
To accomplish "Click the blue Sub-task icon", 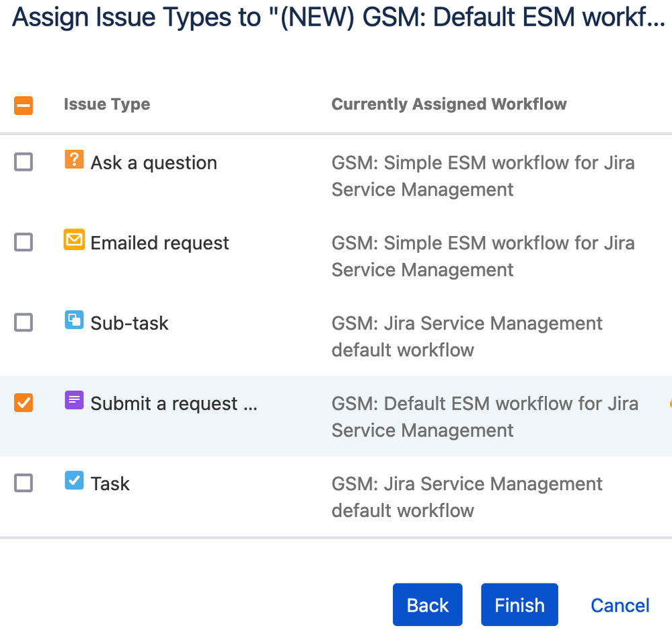I will (74, 320).
